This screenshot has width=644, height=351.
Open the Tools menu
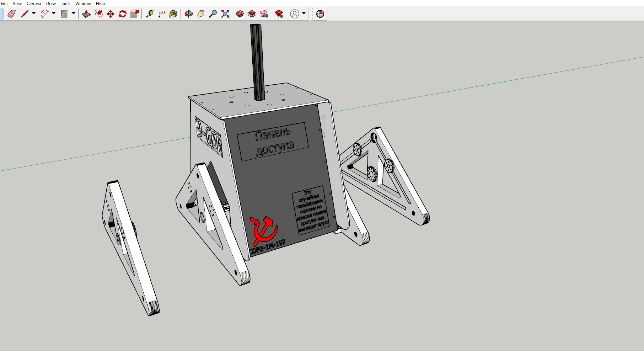click(65, 3)
